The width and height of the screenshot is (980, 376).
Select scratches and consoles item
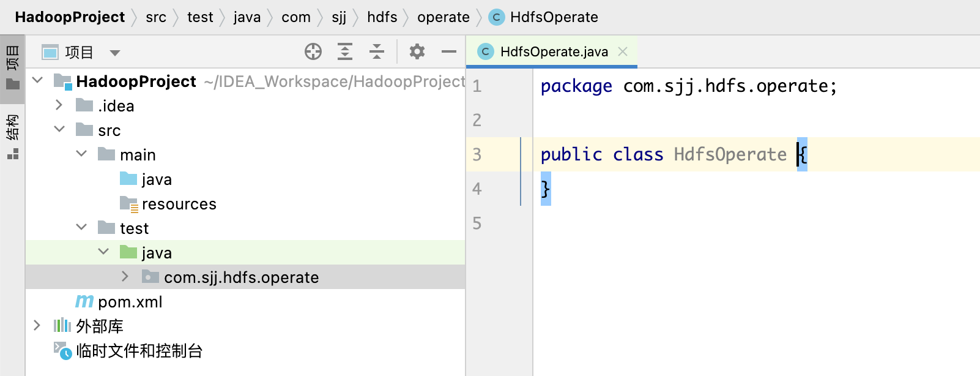click(x=139, y=351)
